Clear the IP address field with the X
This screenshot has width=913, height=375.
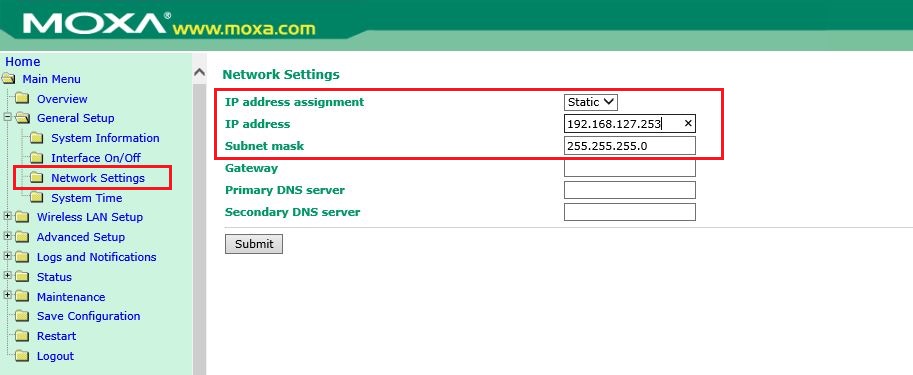(688, 123)
